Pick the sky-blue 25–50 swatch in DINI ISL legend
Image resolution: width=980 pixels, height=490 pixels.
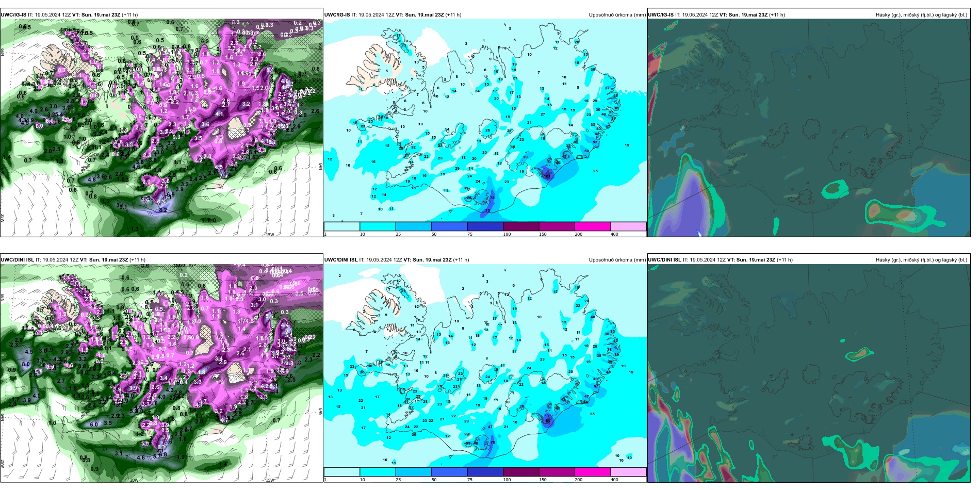click(x=414, y=472)
